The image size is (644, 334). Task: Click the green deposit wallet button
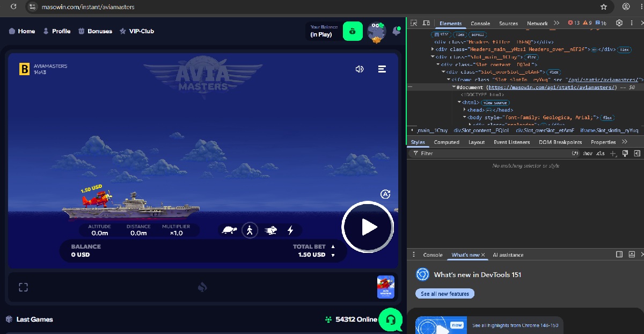[353, 31]
